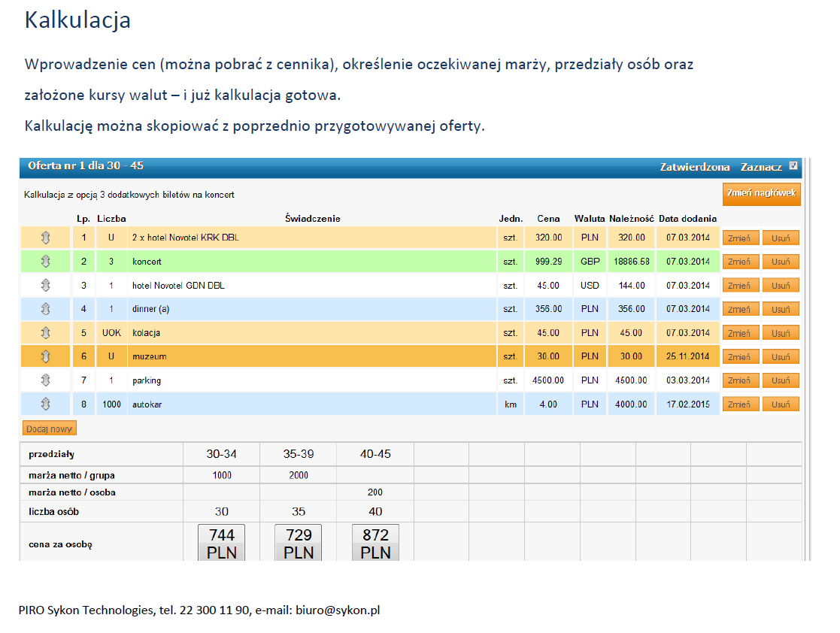Select the 'parking' service name cell
Screen dimensions: 840x633
coord(312,380)
